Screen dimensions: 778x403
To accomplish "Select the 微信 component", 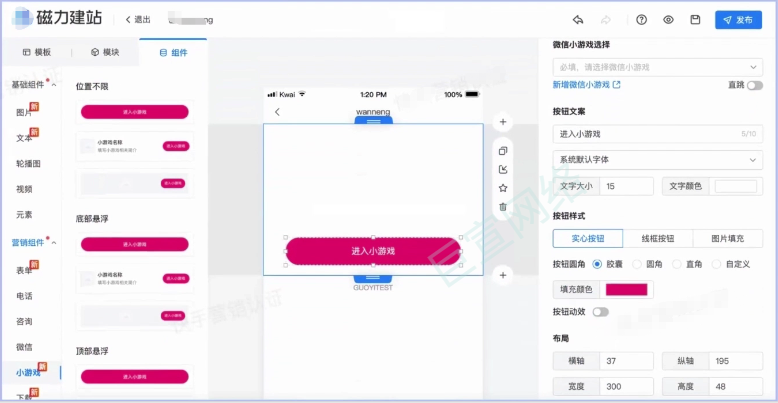I will 24,347.
